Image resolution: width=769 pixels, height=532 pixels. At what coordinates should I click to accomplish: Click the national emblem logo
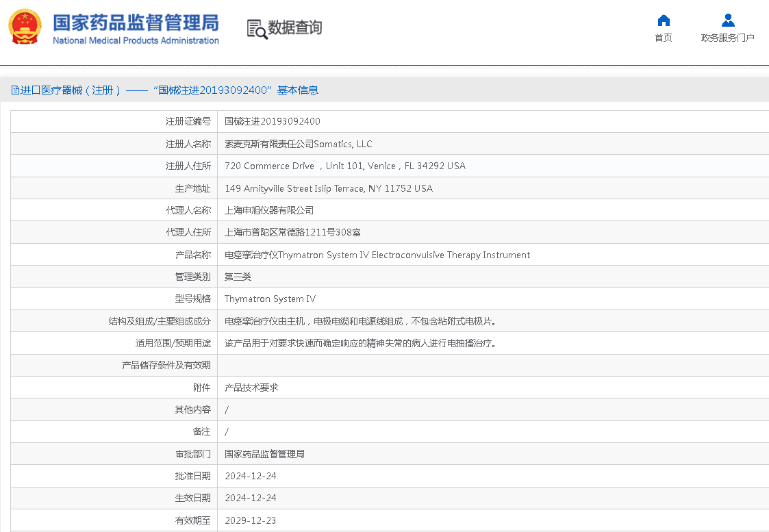pos(25,27)
